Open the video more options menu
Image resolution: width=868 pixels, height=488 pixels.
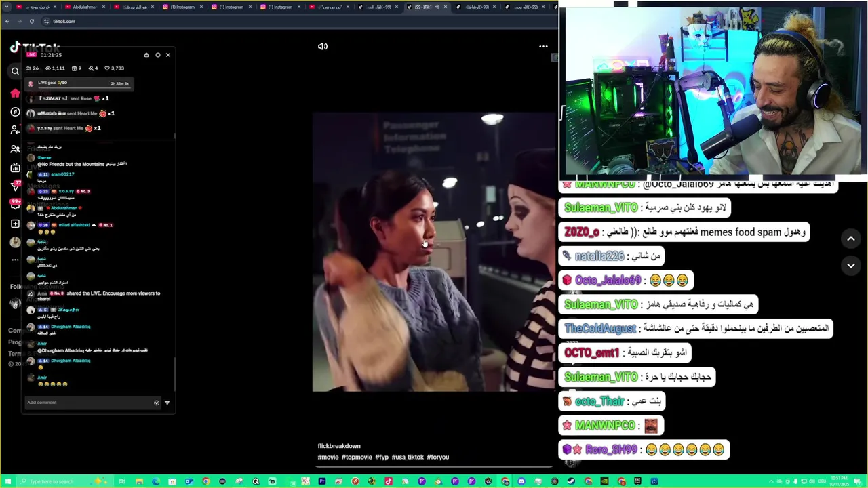543,47
